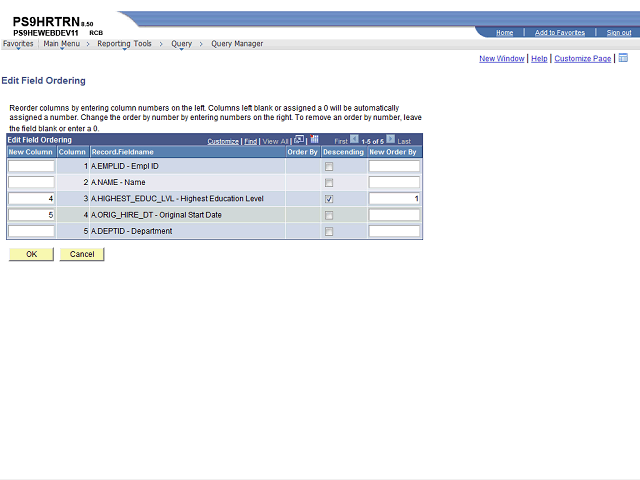Click New Order By field for A.ORIG_HIRE_DT
This screenshot has height=480, width=640.
[x=394, y=215]
